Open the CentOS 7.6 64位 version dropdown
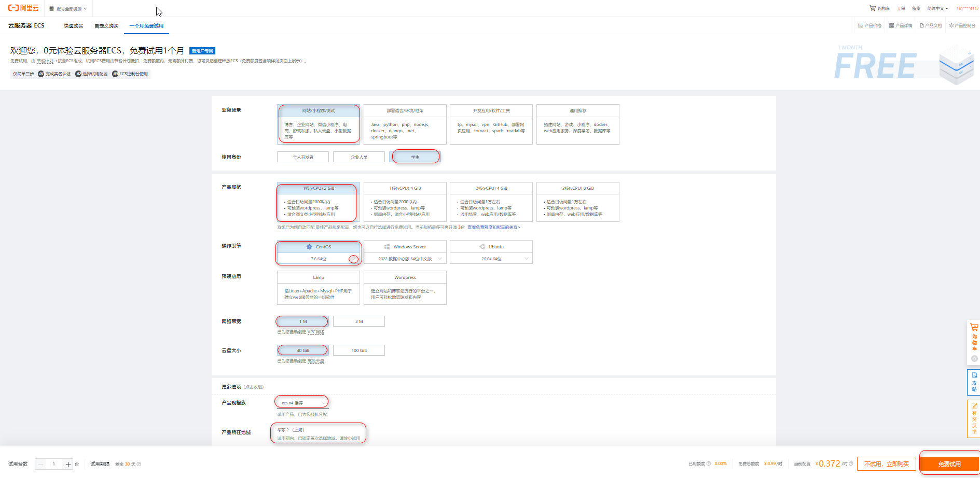 coord(319,259)
